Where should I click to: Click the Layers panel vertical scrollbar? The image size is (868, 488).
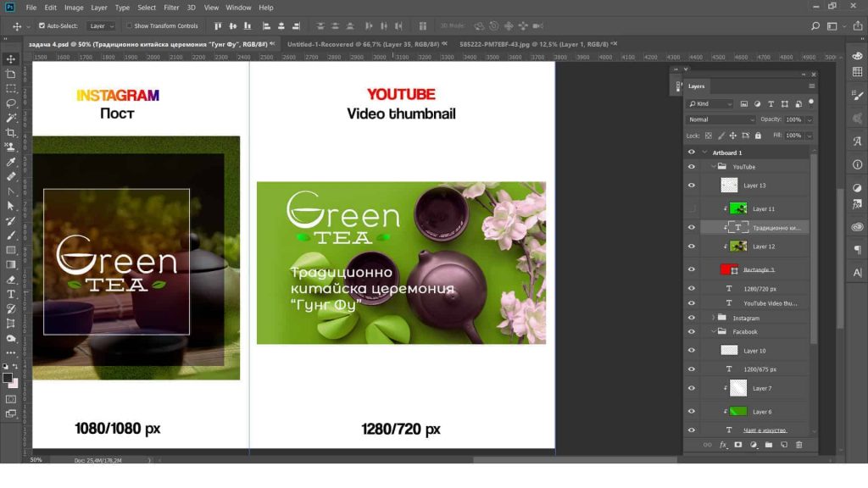[813, 248]
